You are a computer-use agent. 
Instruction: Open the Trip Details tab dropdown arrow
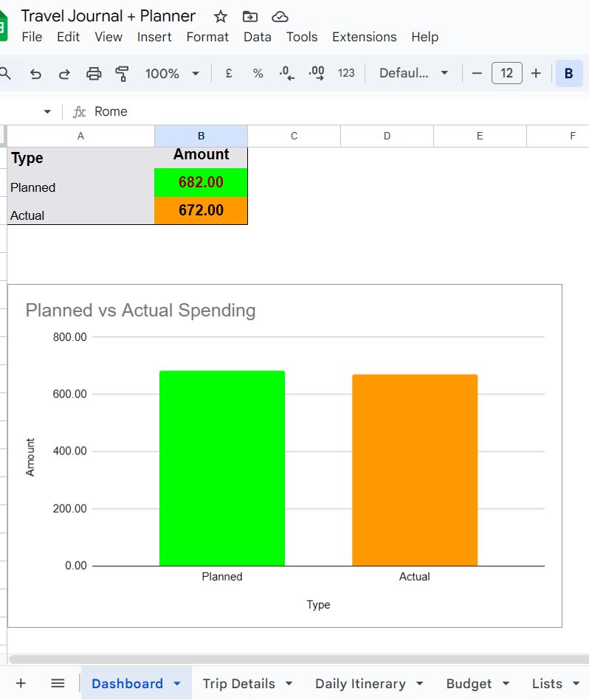coord(289,684)
